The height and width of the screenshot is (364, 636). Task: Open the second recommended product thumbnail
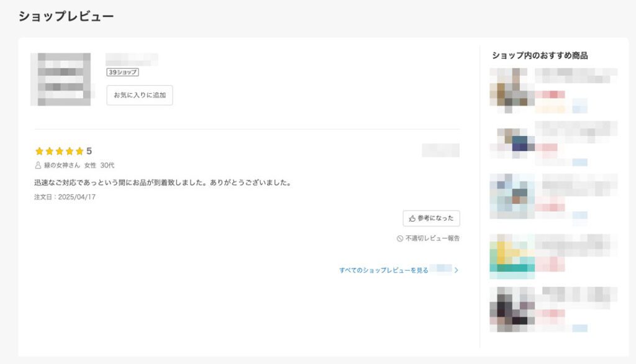pos(512,143)
